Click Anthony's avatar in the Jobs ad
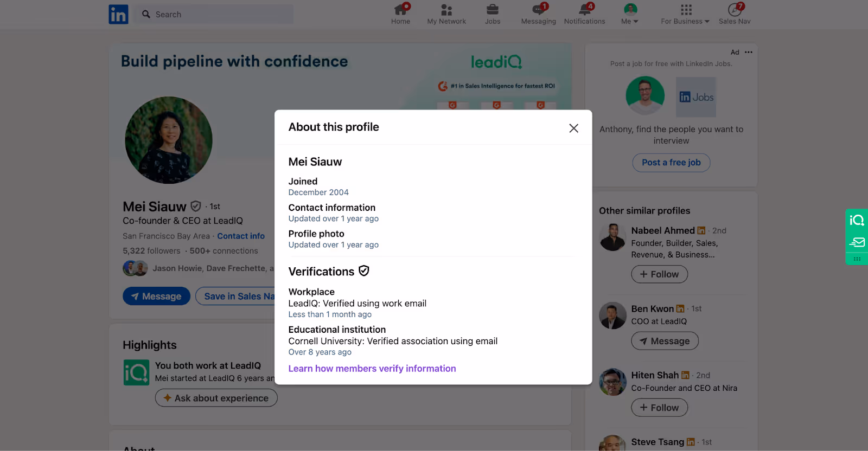Image resolution: width=868 pixels, height=451 pixels. 645,95
